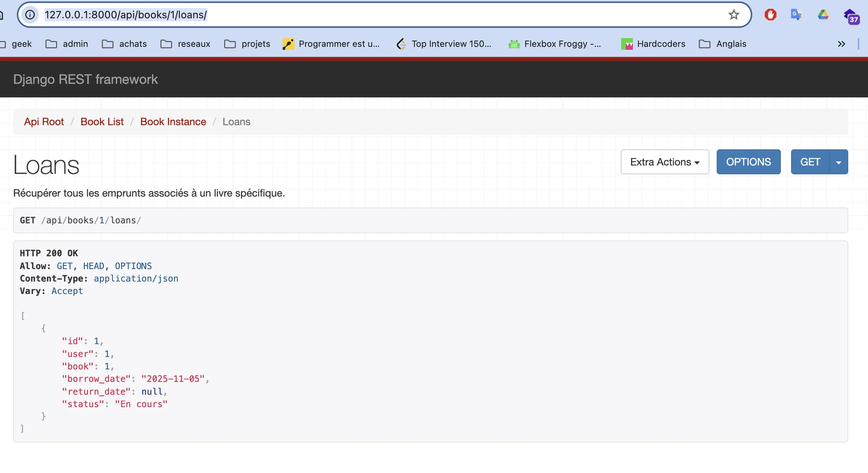Image resolution: width=868 pixels, height=473 pixels.
Task: Click the extension icon with 37 badge
Action: pos(851,16)
